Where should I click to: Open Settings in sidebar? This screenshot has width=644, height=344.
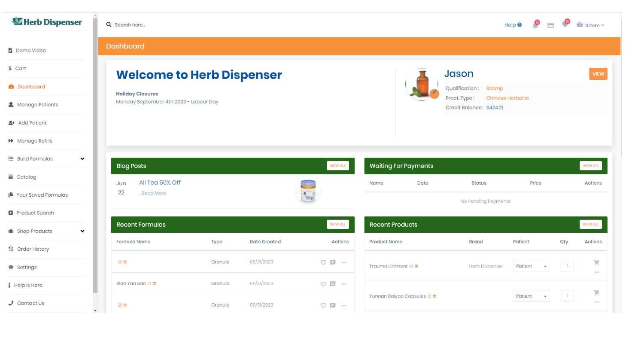tap(22, 267)
